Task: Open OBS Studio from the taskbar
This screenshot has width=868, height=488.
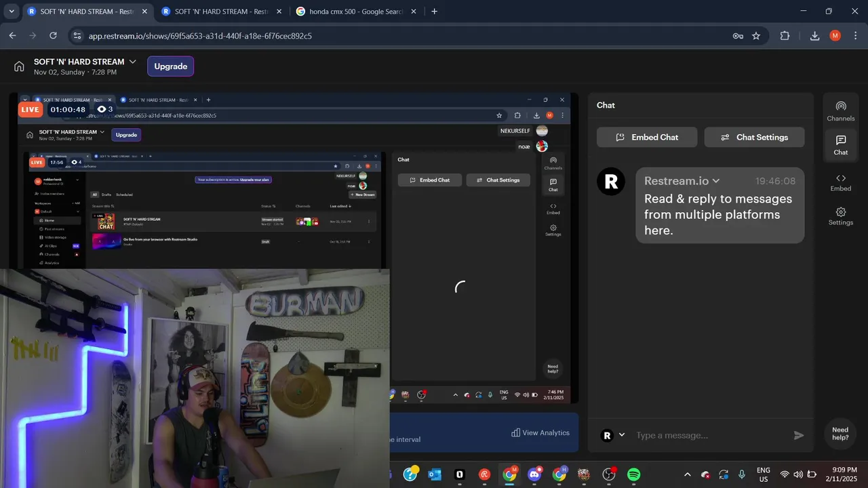Action: tap(609, 474)
